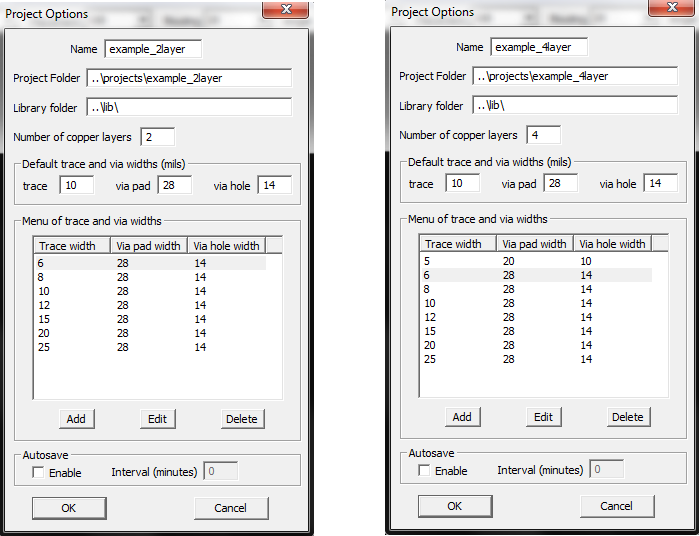Click copper layers field showing 4
The image size is (700, 536).
click(543, 135)
